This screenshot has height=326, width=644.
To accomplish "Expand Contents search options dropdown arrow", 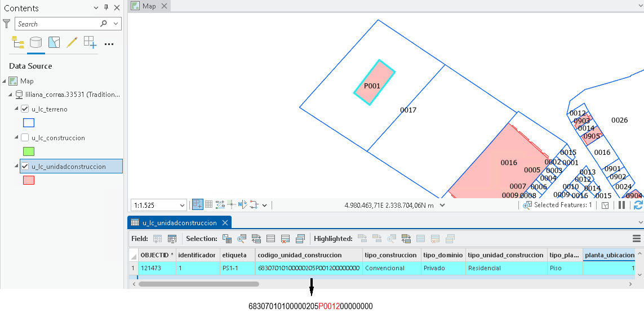I will pyautogui.click(x=116, y=24).
